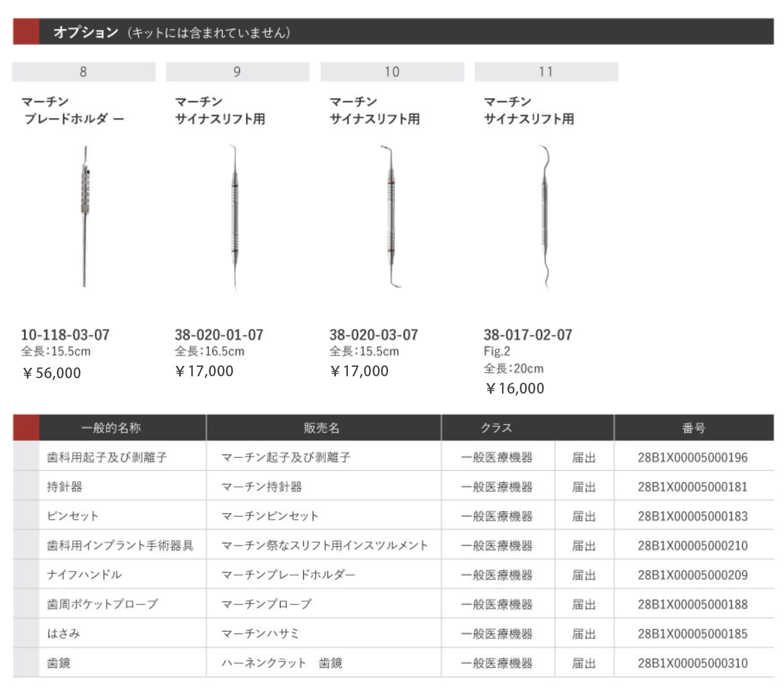The width and height of the screenshot is (784, 694).
Task: Click the 一般的名称 column header
Action: click(x=111, y=428)
